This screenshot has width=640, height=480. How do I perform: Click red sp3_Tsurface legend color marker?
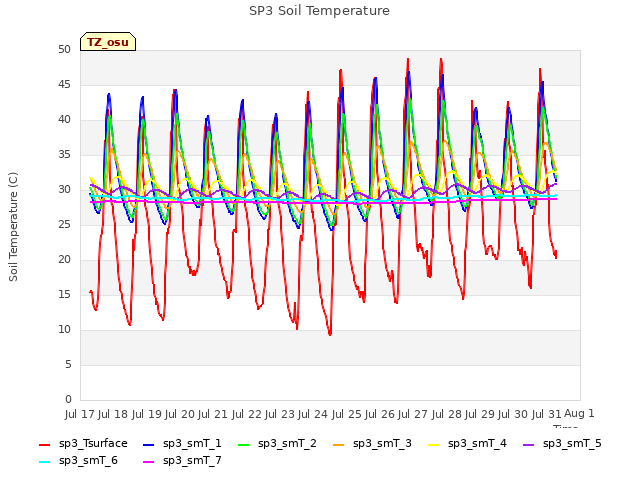[44, 444]
